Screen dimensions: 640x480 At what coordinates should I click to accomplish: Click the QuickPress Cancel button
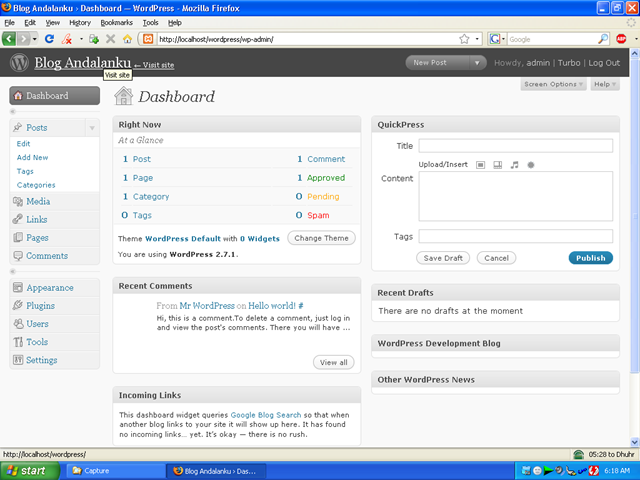(496, 258)
